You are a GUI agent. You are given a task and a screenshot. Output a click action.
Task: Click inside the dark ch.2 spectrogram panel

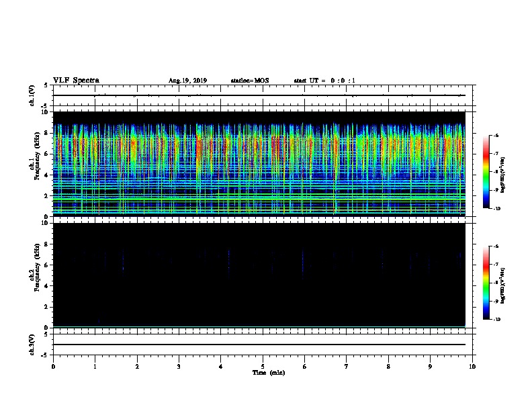click(x=259, y=275)
